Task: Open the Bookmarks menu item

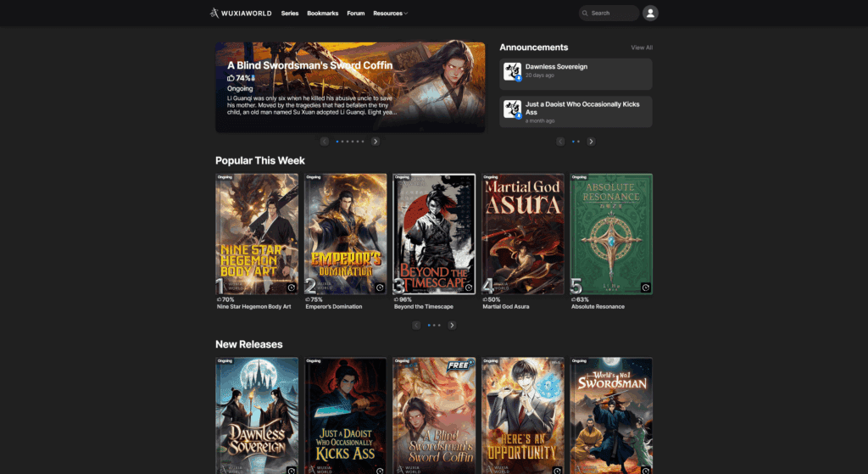Action: coord(323,14)
